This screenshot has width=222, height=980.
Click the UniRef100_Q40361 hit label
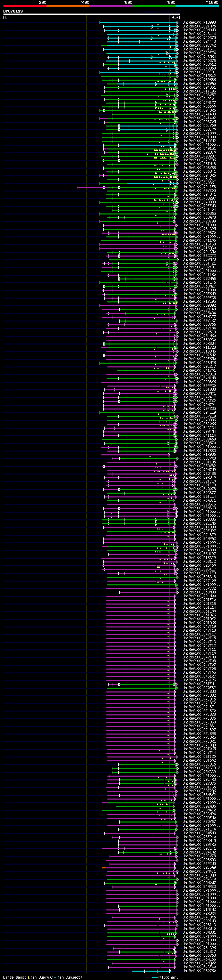point(199,183)
